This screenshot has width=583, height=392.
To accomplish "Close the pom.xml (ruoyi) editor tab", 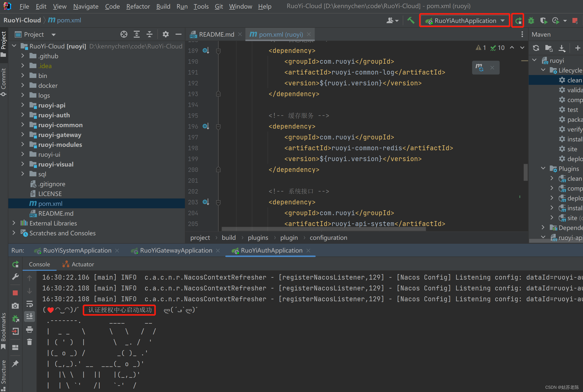I will coord(309,34).
